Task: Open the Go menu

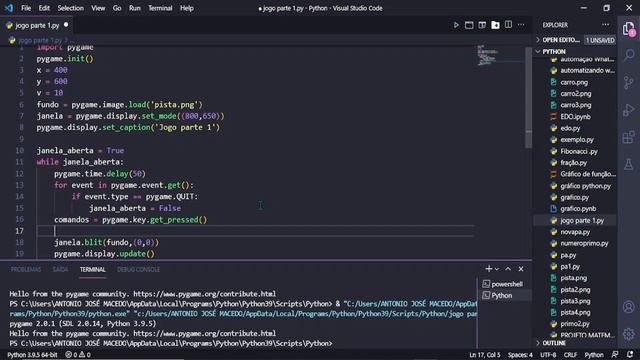Action: coord(117,8)
